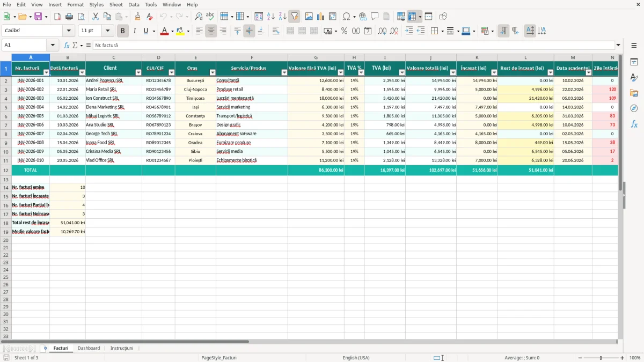Insert a comment
The image size is (644, 362).
point(375,17)
